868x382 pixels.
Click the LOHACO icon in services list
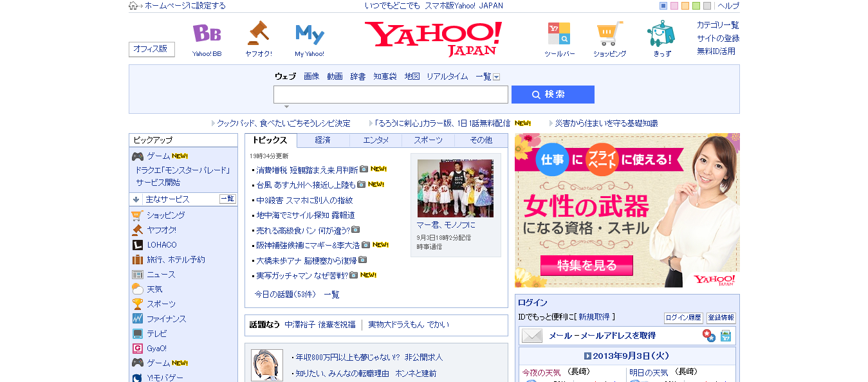(137, 245)
